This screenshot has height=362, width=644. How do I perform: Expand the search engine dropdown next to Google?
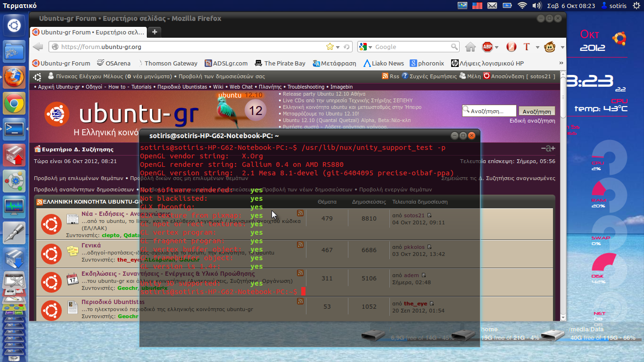(x=371, y=47)
